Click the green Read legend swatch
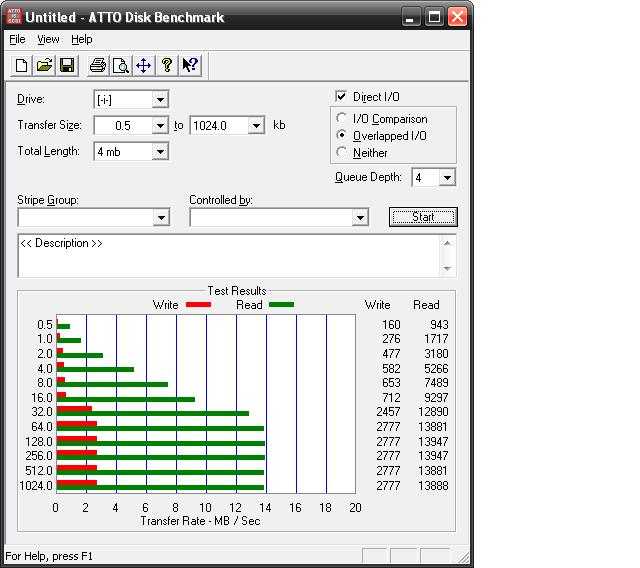640x568 pixels. click(x=281, y=304)
